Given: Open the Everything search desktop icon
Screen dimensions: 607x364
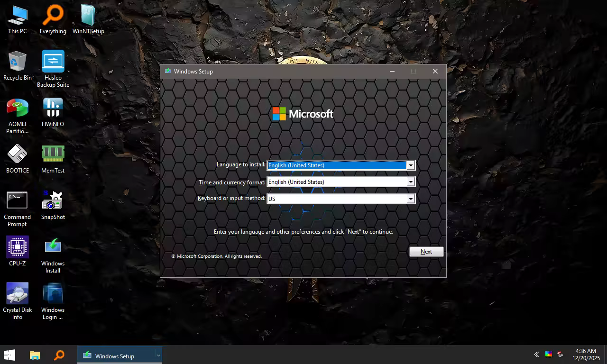Looking at the screenshot, I should pyautogui.click(x=53, y=16).
